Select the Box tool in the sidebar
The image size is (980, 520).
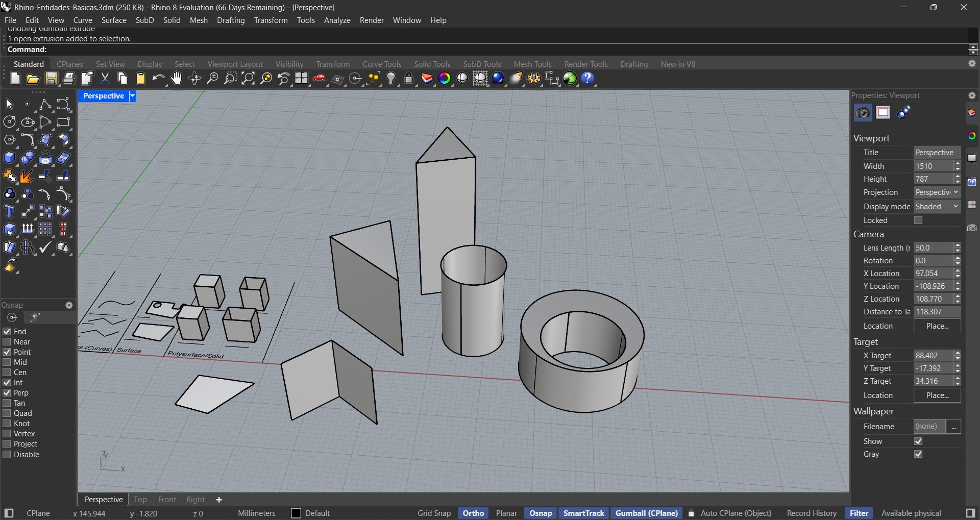(x=10, y=158)
